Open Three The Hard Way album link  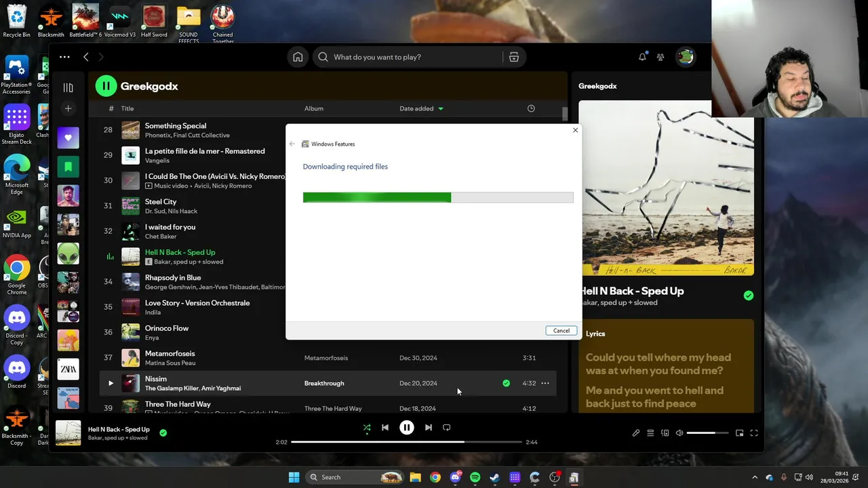pos(333,408)
